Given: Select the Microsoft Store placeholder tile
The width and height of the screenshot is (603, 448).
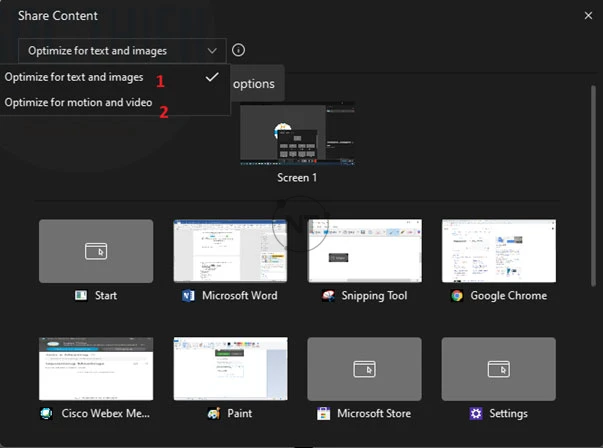Looking at the screenshot, I should [364, 368].
